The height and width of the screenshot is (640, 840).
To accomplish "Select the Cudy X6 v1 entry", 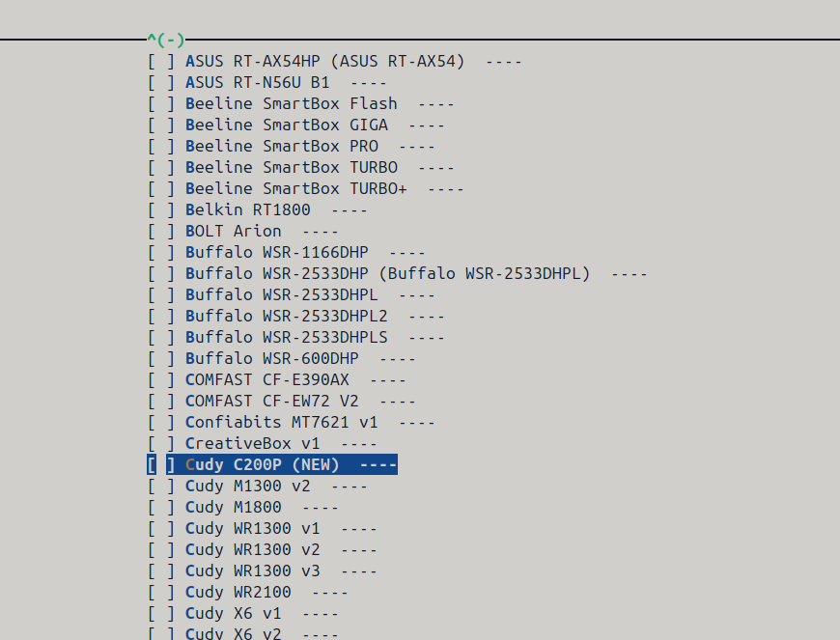I will [242, 614].
